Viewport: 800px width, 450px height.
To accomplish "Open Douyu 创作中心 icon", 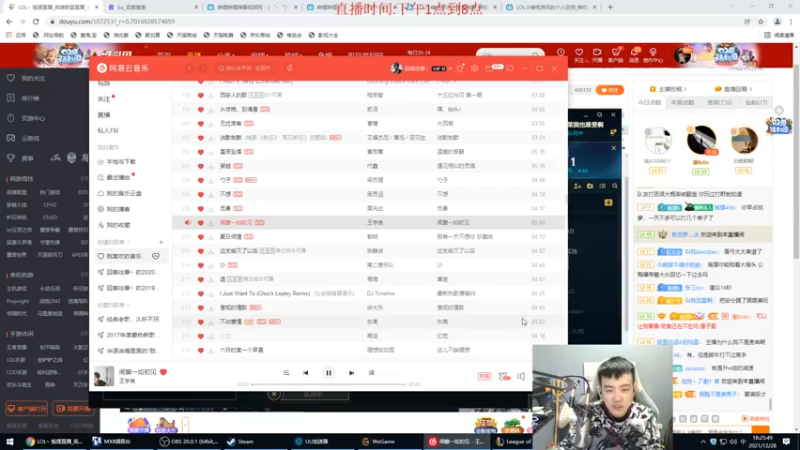I will tap(653, 55).
